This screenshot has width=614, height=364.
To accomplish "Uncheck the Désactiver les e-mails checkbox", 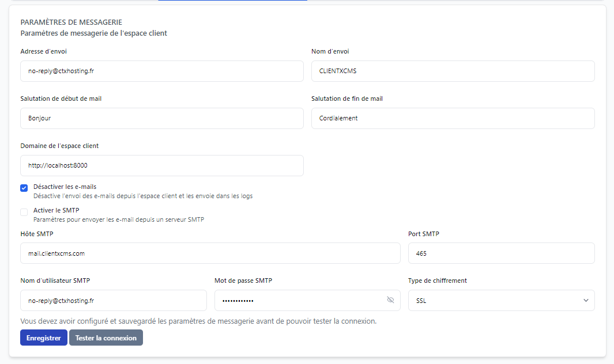I will (x=24, y=188).
